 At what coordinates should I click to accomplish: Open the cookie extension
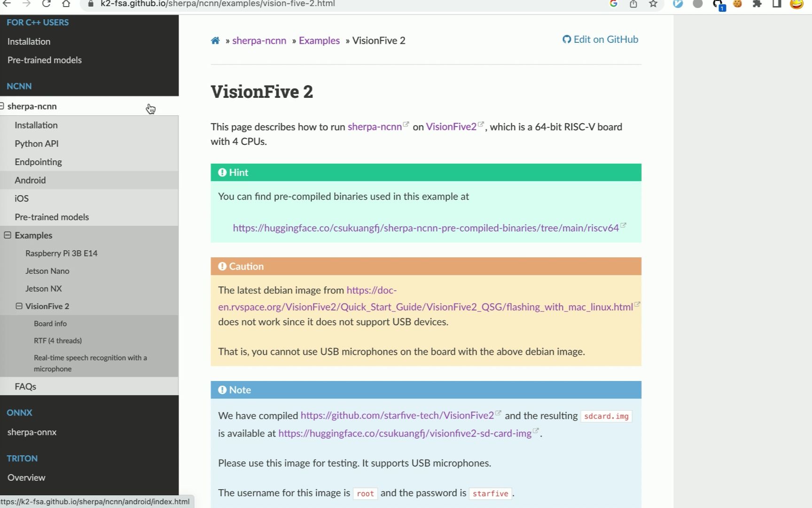737,4
